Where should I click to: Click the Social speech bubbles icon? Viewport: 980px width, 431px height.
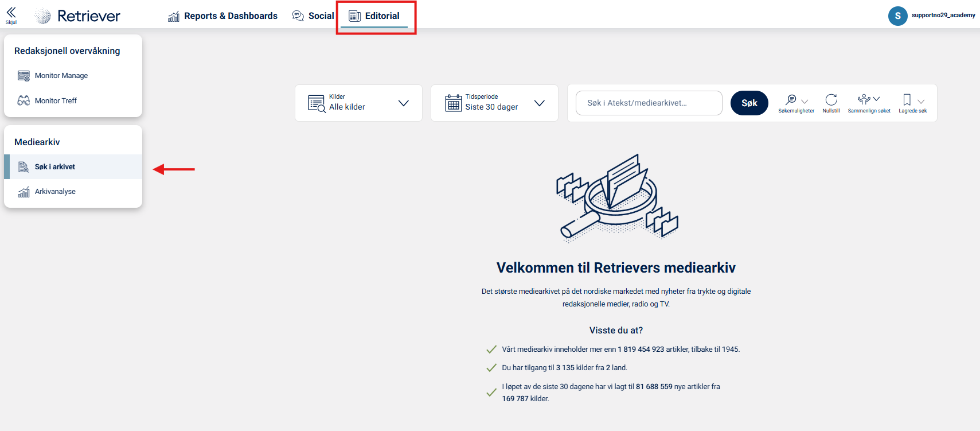tap(298, 16)
